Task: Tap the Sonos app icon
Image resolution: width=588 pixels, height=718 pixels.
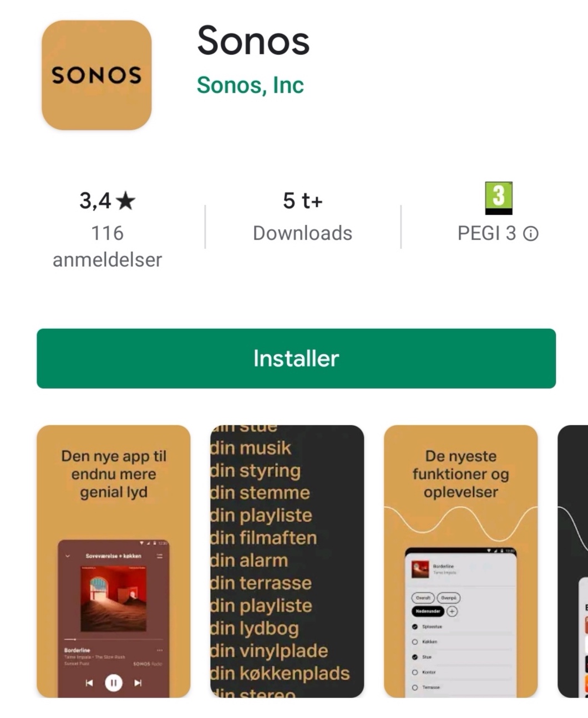Action: coord(97,75)
